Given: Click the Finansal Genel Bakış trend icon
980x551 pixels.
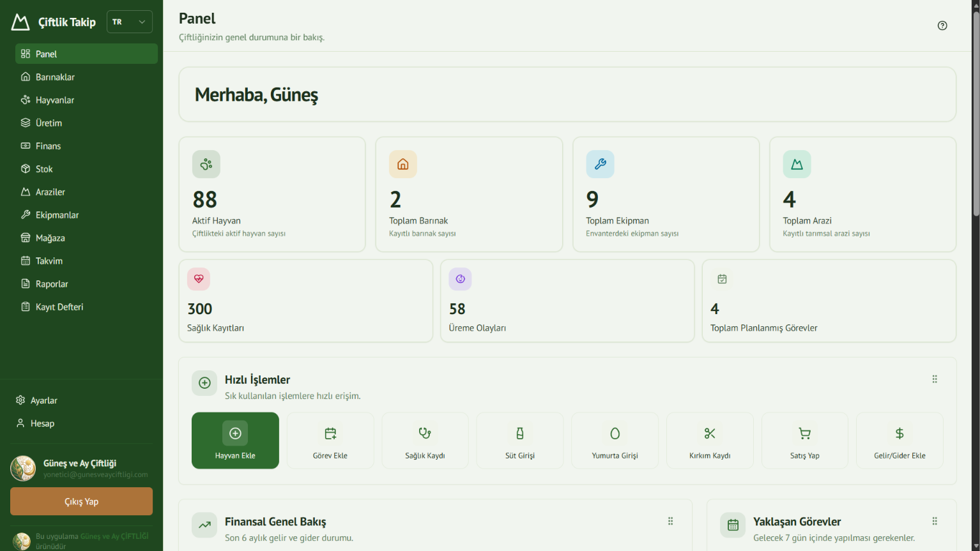Looking at the screenshot, I should (204, 525).
